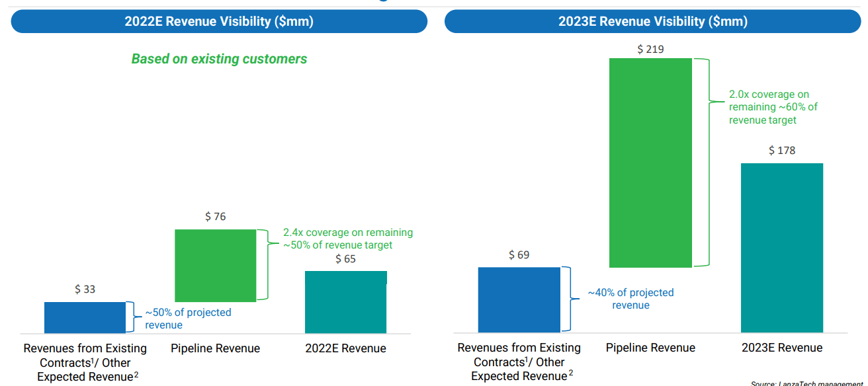This screenshot has width=868, height=386.
Task: Click the 'Pipeline Revenue' axis label
Action: tap(216, 348)
